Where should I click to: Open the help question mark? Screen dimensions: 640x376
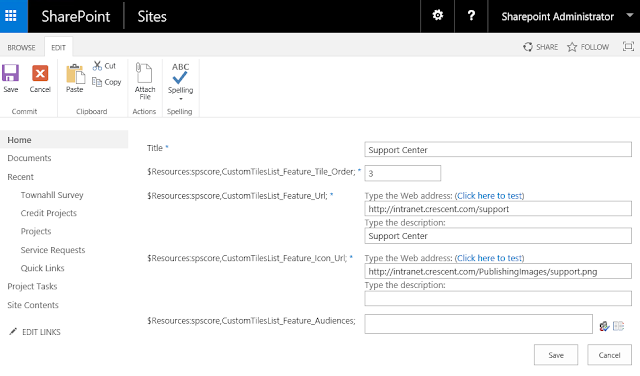471,16
